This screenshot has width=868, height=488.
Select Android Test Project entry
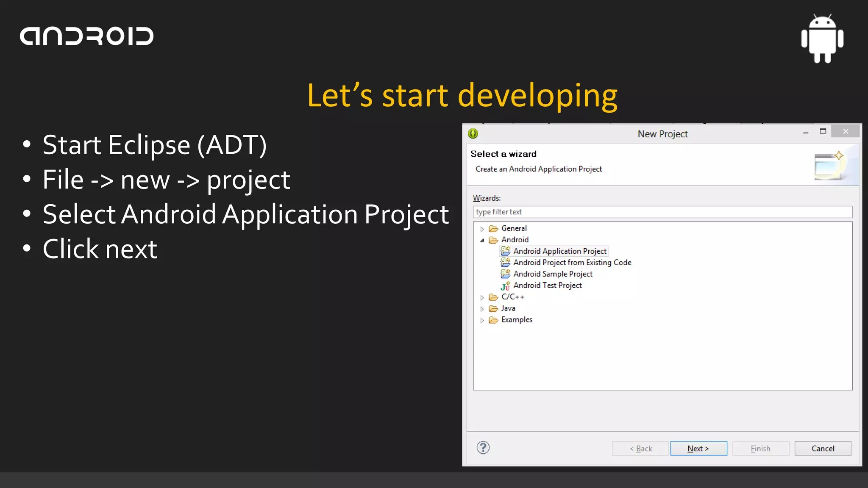tap(547, 286)
